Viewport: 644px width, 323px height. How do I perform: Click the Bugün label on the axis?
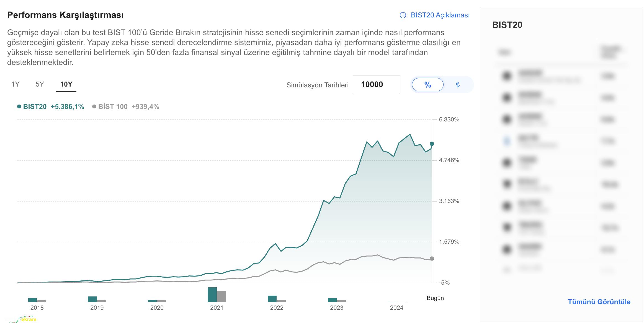pyautogui.click(x=435, y=298)
